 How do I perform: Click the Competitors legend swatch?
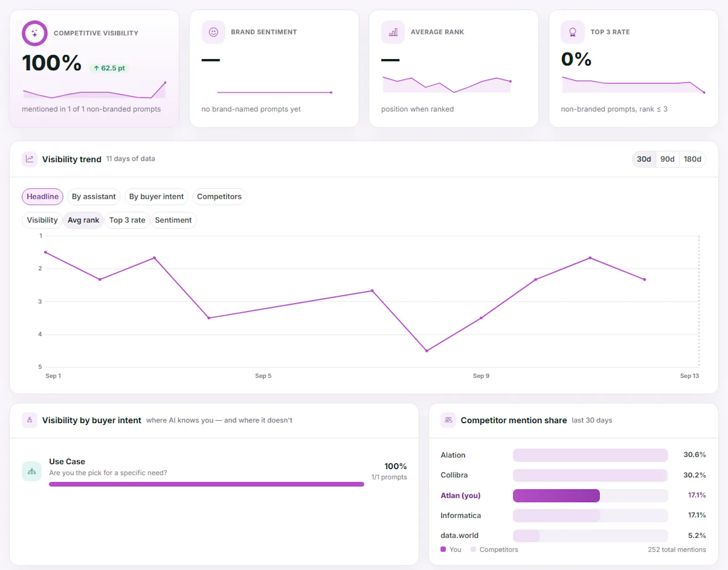click(473, 549)
